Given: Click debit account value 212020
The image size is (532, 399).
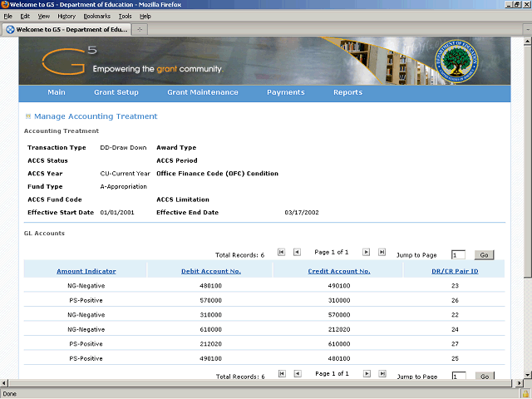Looking at the screenshot, I should click(x=210, y=343).
